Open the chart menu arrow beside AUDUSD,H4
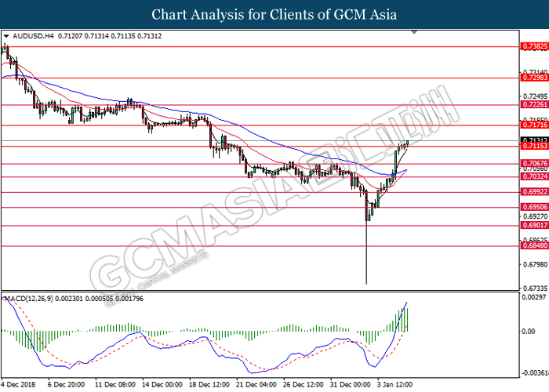549x392 pixels. tap(6, 36)
